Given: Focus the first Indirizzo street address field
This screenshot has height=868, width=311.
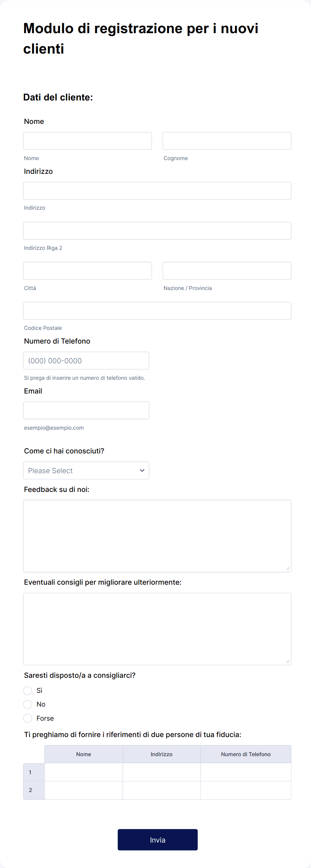Looking at the screenshot, I should tap(157, 191).
